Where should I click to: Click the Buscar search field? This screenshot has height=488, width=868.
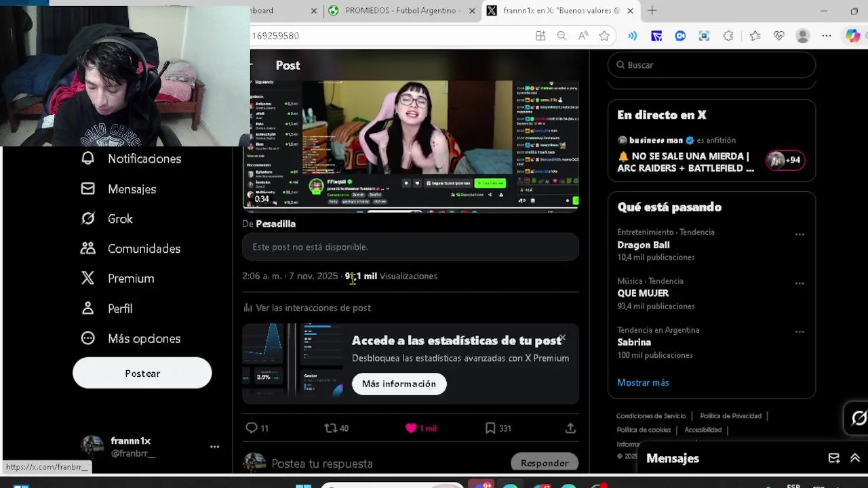click(x=711, y=65)
